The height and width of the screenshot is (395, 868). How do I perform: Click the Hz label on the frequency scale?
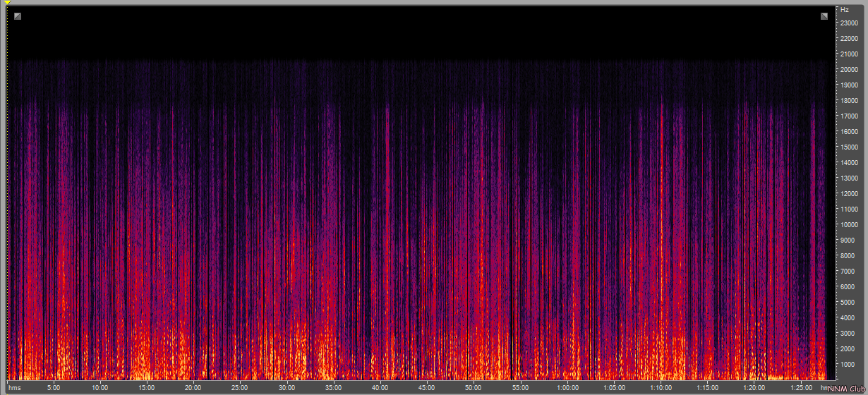tap(844, 10)
